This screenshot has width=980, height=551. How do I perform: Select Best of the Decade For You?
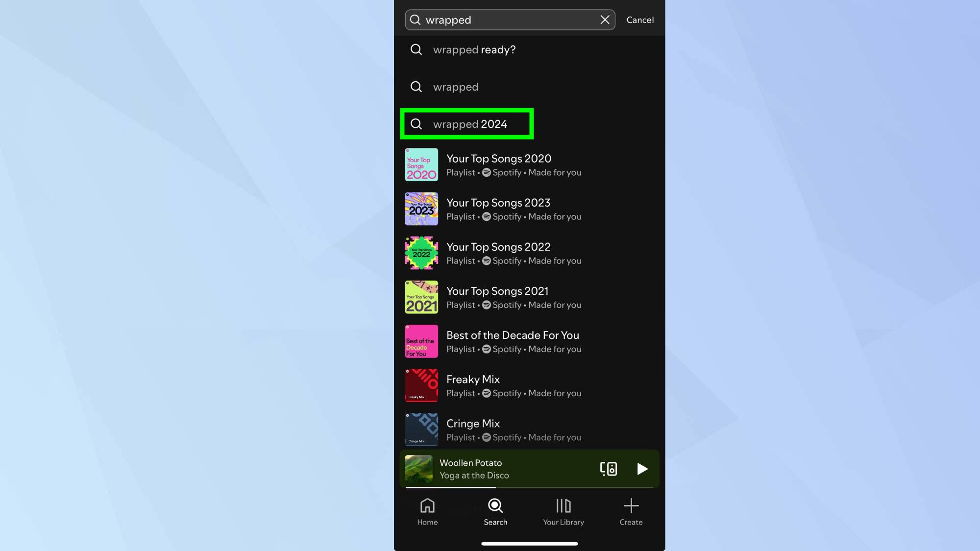coord(513,341)
